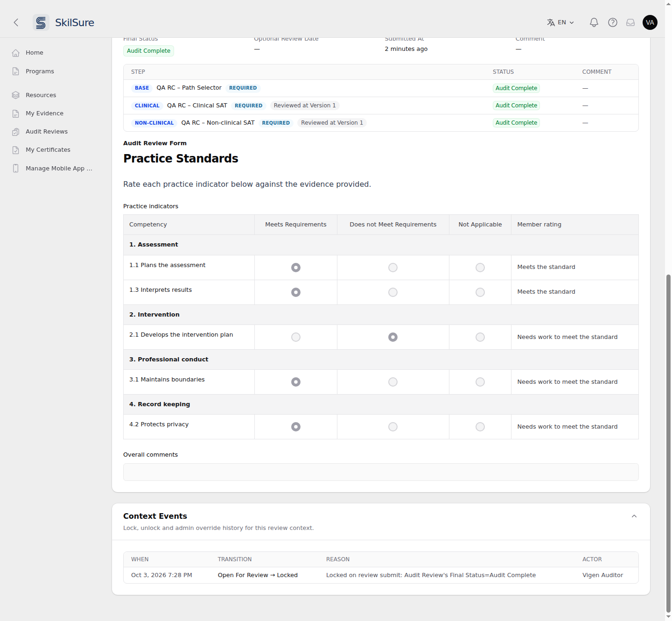
Task: Select Does not Meet for 1.3 Interprets results
Action: pyautogui.click(x=393, y=292)
